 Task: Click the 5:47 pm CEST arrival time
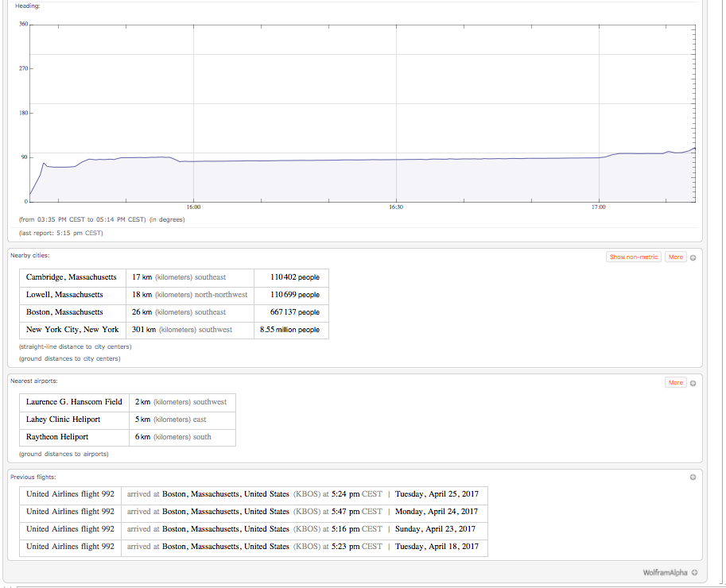coord(357,513)
